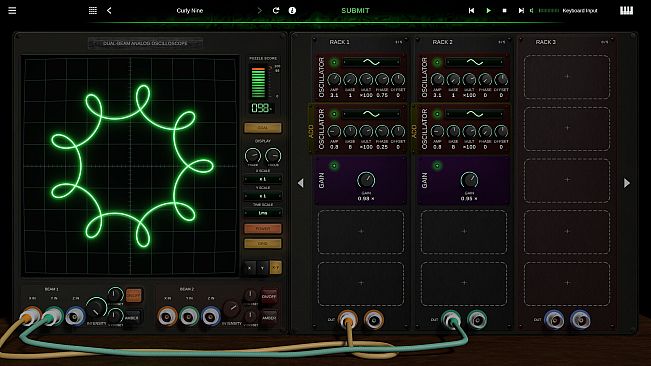Click Rack 2 ADD oscillator BASE knob

[453, 132]
